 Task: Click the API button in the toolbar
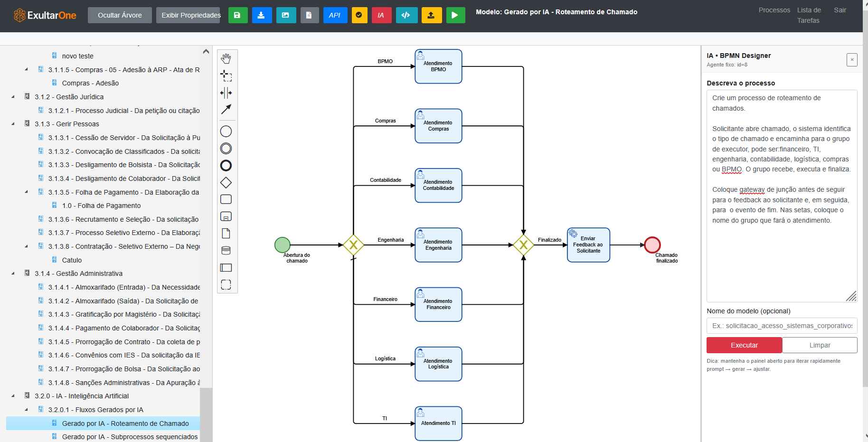click(x=335, y=15)
